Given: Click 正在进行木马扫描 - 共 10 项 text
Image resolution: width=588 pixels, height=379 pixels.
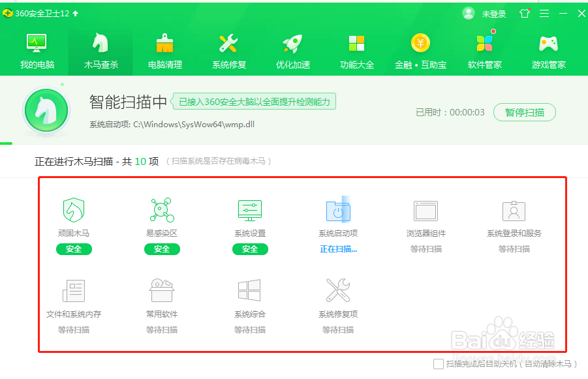Looking at the screenshot, I should [x=97, y=162].
